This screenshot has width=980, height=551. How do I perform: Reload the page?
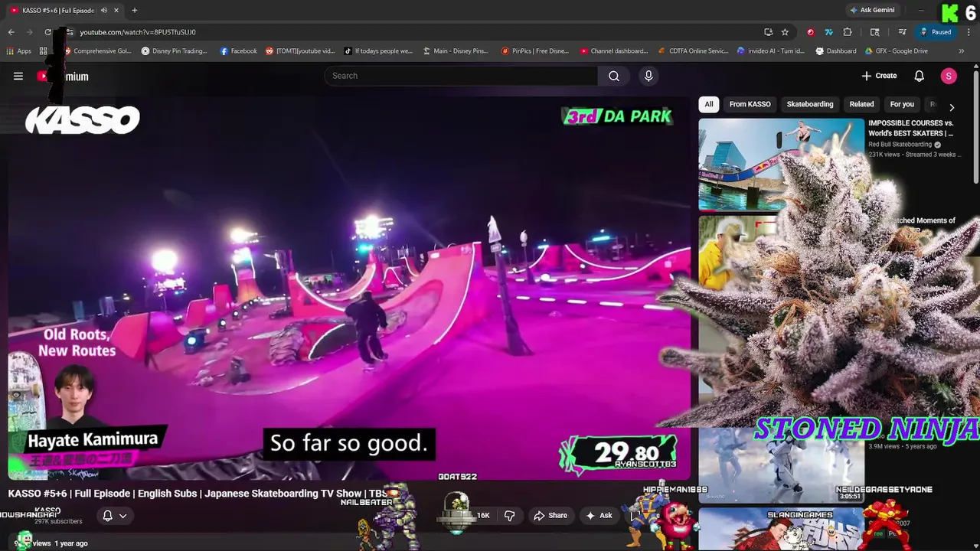tap(47, 32)
